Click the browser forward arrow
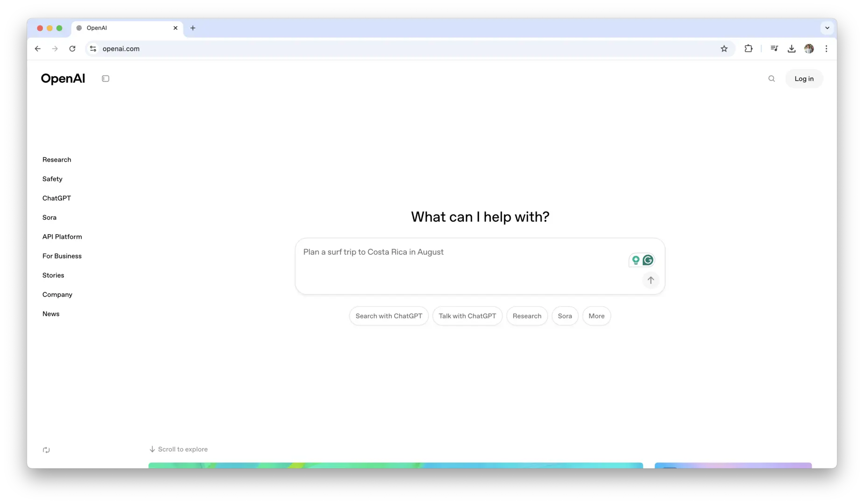This screenshot has height=504, width=864. [x=55, y=49]
